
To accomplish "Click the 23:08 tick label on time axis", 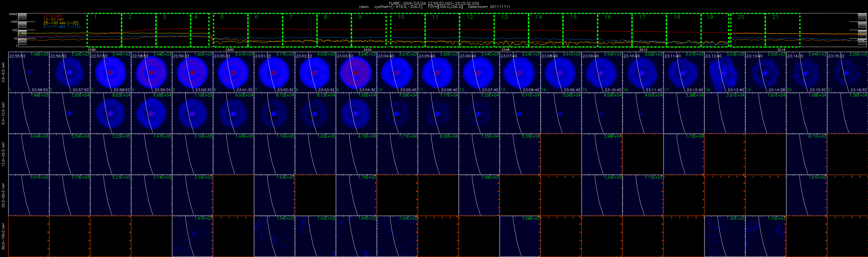I will pos(506,50).
